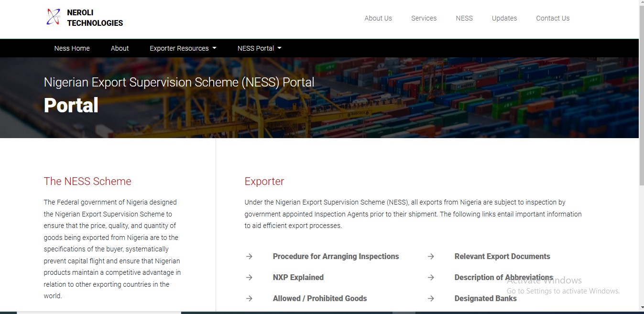Click arrow icon beside Procedure for Arranging Inspections
The width and height of the screenshot is (644, 314).
249,257
